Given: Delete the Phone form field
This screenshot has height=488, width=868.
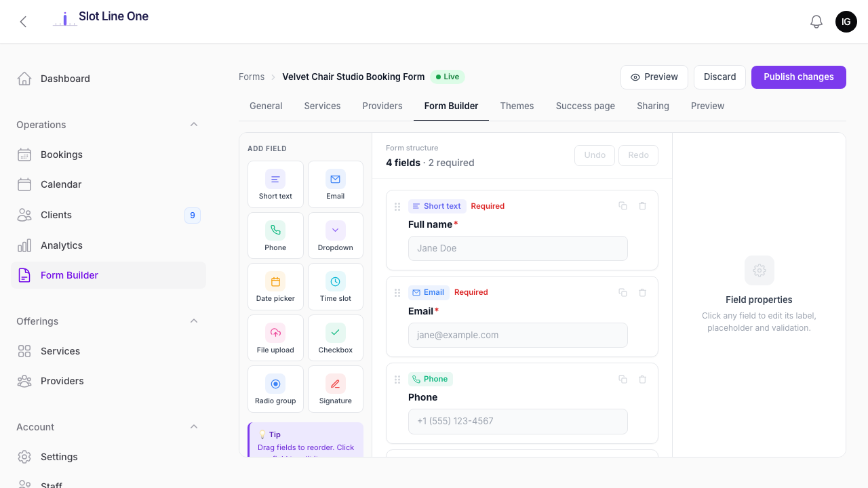Looking at the screenshot, I should tap(642, 379).
